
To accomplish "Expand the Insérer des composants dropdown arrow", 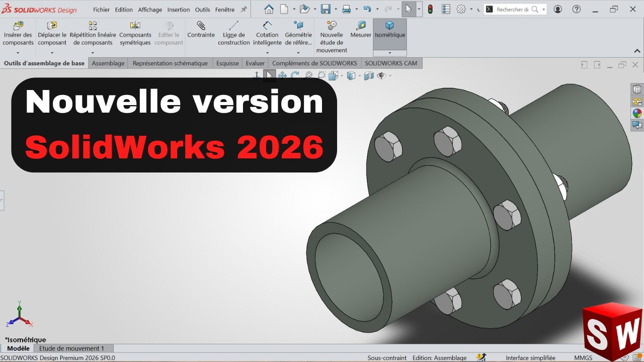I will click(18, 53).
